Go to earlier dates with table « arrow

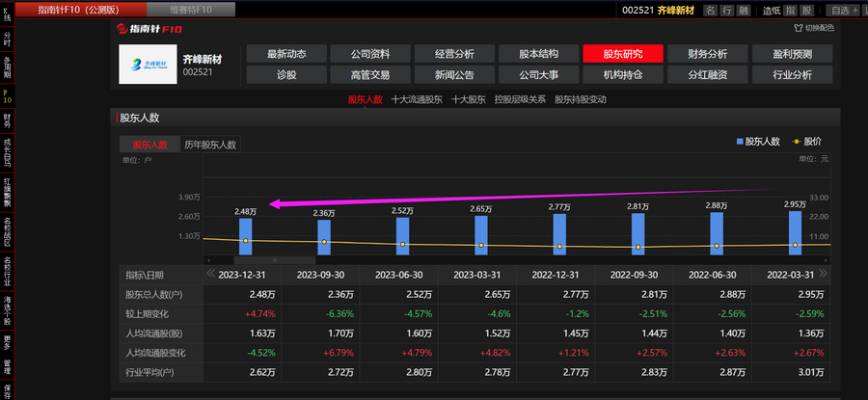click(x=210, y=273)
